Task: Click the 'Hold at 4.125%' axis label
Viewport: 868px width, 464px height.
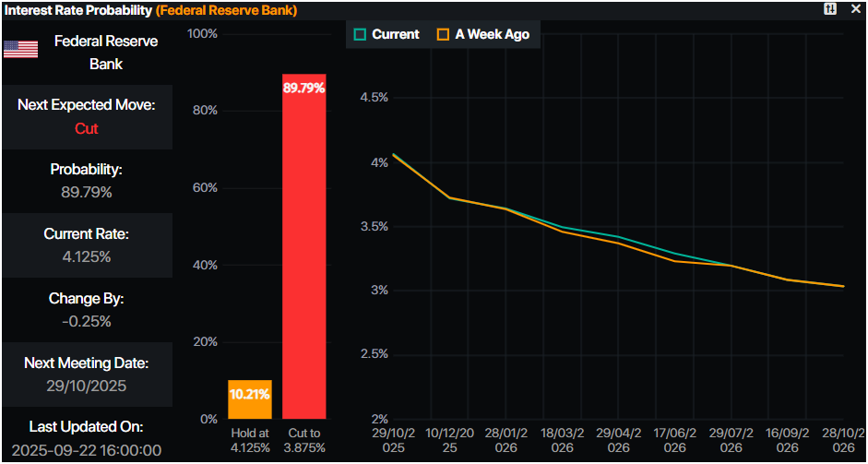Action: [x=249, y=440]
